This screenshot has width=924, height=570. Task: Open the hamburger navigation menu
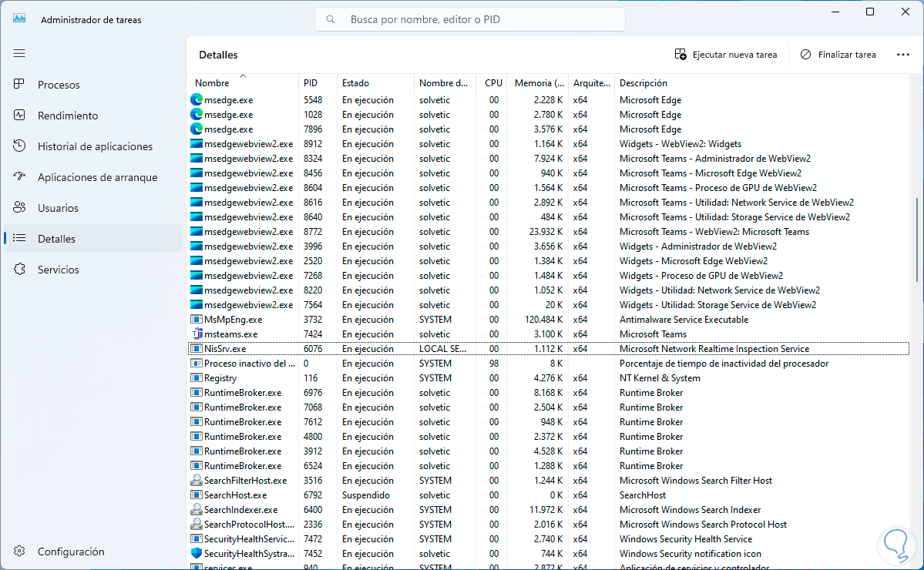pyautogui.click(x=19, y=53)
